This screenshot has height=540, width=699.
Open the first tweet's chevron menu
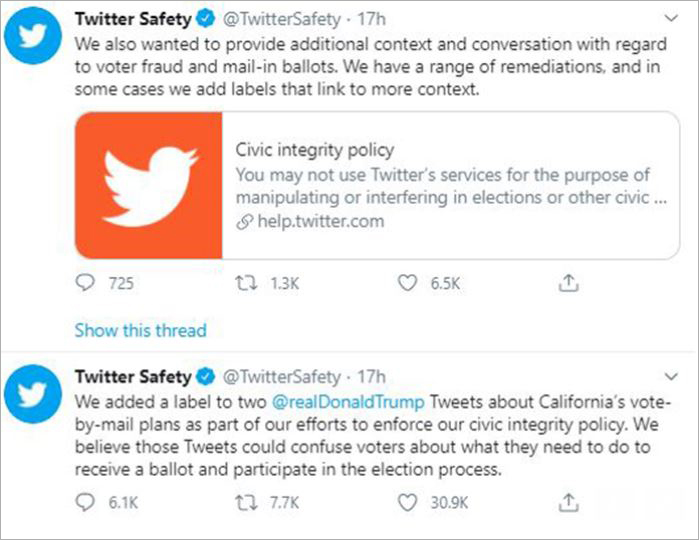pos(671,18)
